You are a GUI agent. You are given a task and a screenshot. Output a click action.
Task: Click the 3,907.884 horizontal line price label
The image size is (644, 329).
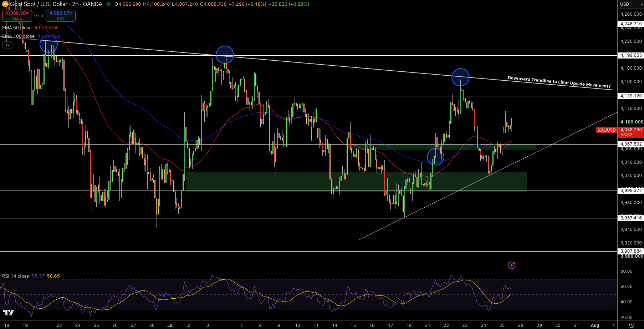(x=631, y=251)
